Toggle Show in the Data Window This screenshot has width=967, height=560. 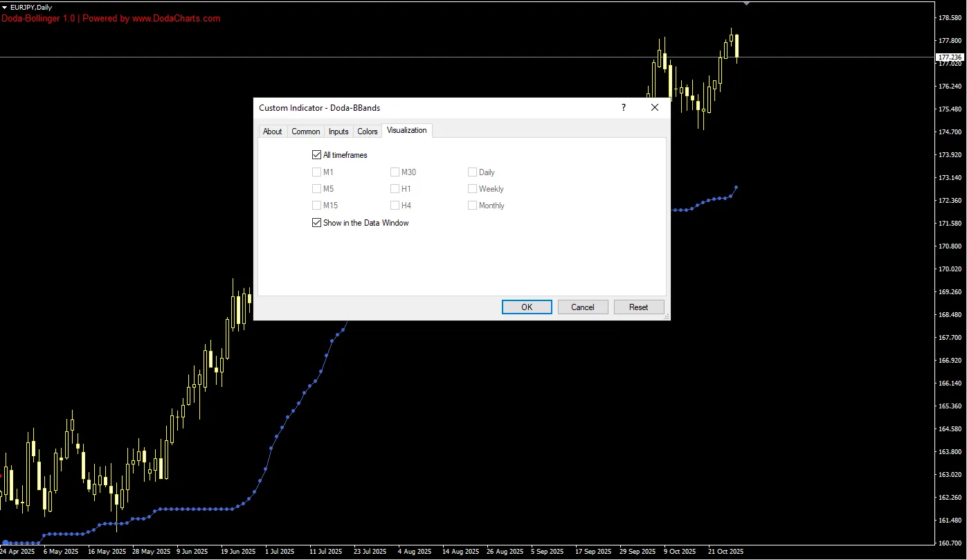[x=317, y=223]
